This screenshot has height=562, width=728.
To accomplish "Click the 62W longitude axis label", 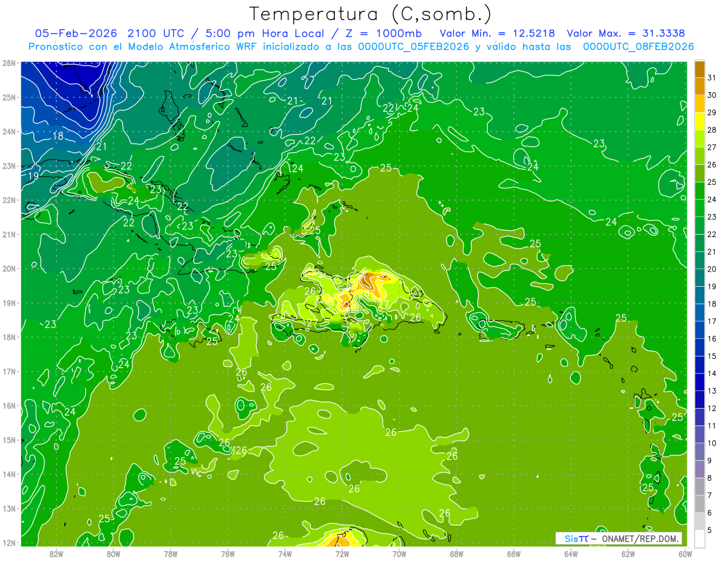I will coord(628,553).
